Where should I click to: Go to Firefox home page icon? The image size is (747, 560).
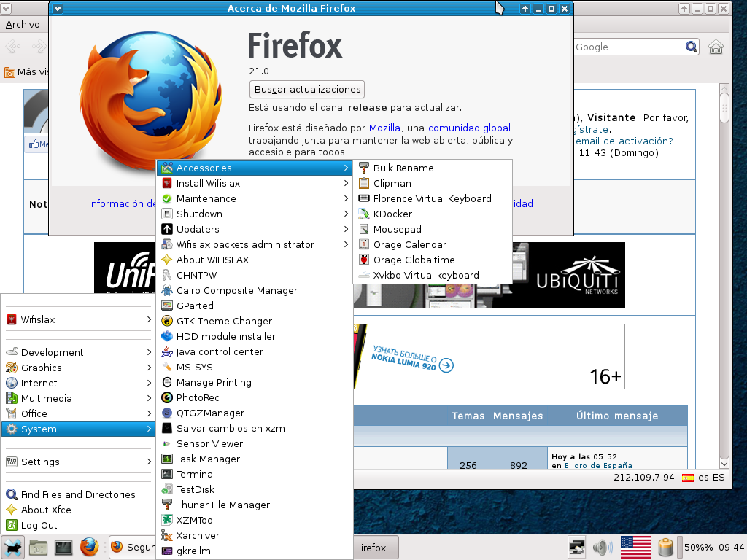click(716, 47)
